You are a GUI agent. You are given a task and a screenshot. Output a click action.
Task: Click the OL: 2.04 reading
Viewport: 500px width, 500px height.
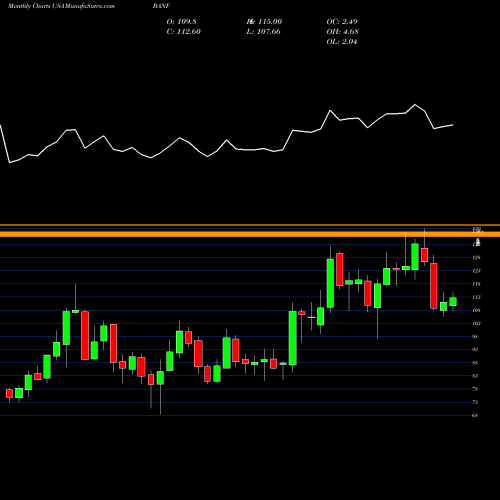(x=342, y=42)
